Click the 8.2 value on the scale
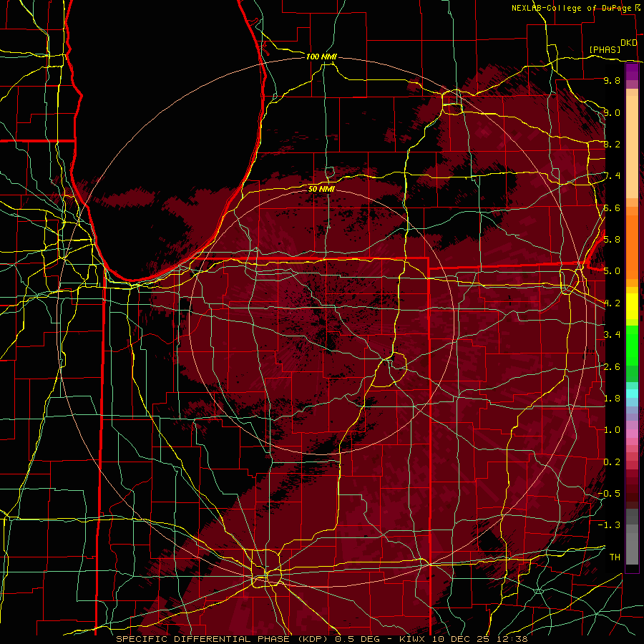 click(612, 145)
